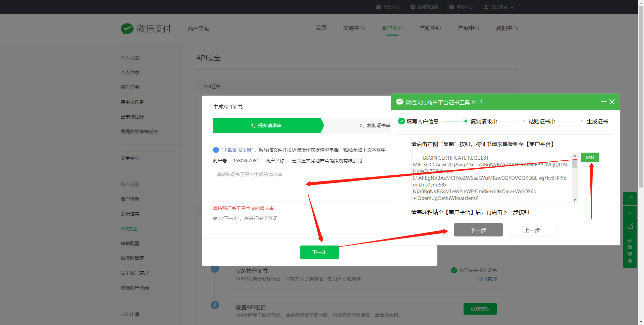Click 上一步 button in certificate tool
The height and width of the screenshot is (325, 644).
(x=532, y=230)
